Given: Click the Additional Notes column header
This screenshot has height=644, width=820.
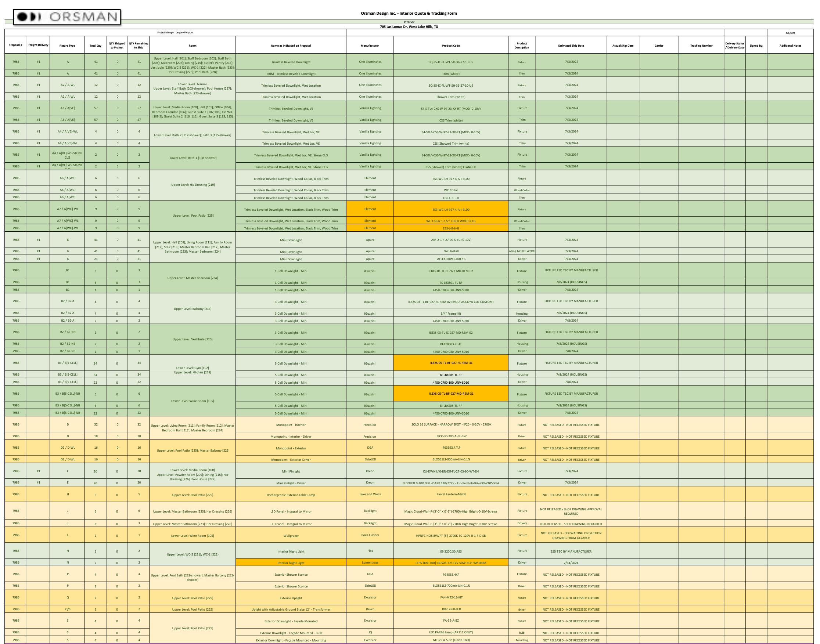Looking at the screenshot, I should click(x=790, y=46).
